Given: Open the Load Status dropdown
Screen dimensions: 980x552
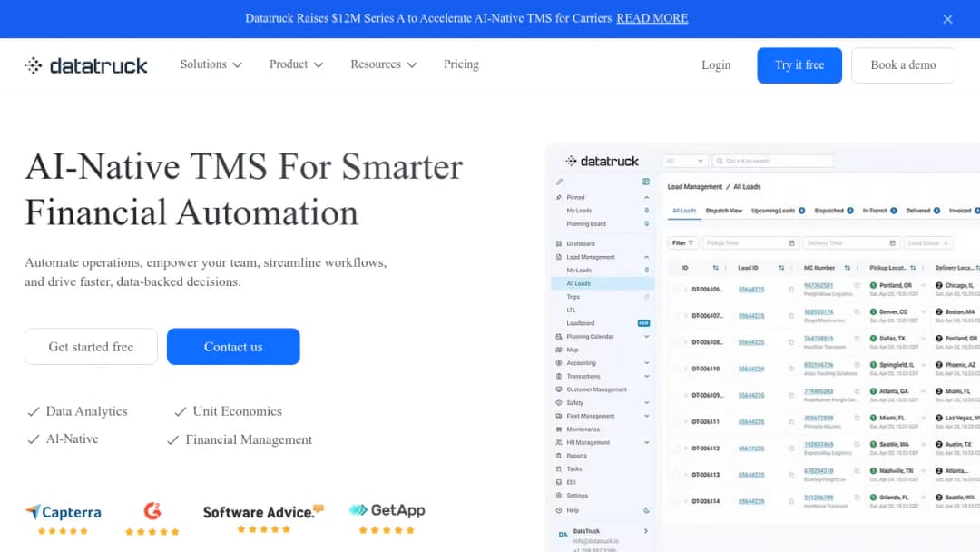Looking at the screenshot, I should [928, 243].
